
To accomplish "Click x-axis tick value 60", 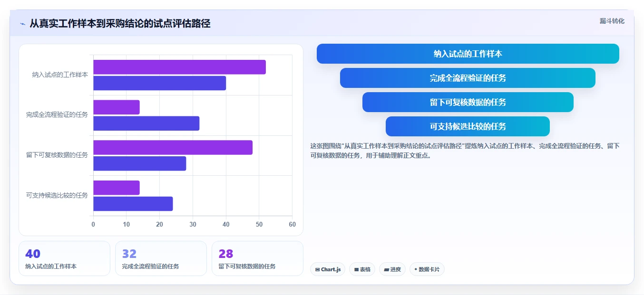I will [292, 224].
